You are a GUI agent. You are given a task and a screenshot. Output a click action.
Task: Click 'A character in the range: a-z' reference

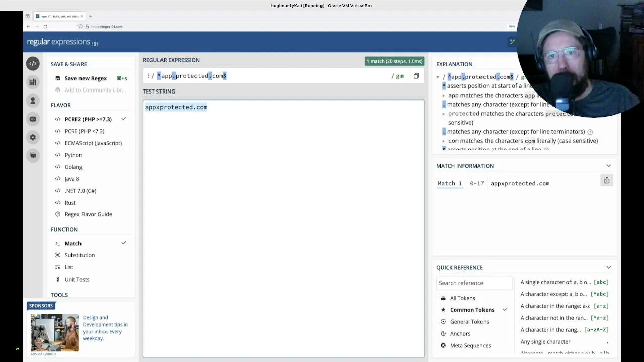coord(565,306)
